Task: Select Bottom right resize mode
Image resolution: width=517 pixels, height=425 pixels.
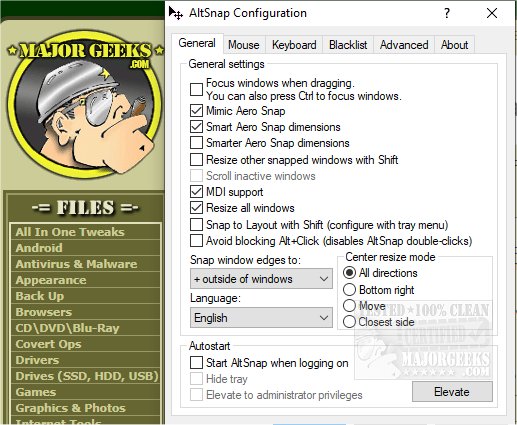Action: [x=349, y=290]
